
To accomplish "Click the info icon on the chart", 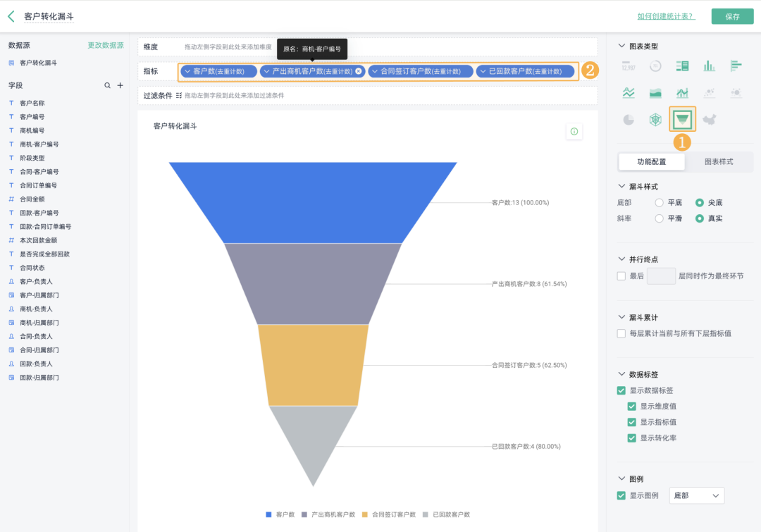I will [574, 132].
